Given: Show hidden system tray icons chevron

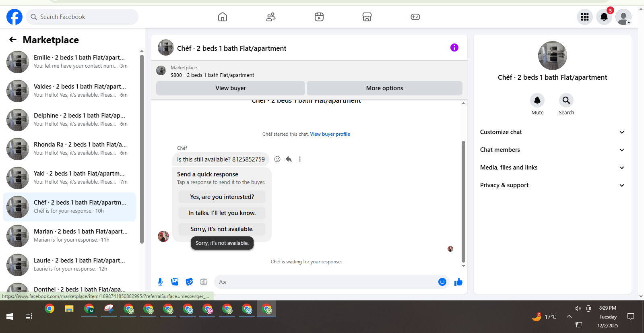Looking at the screenshot, I should (569, 316).
